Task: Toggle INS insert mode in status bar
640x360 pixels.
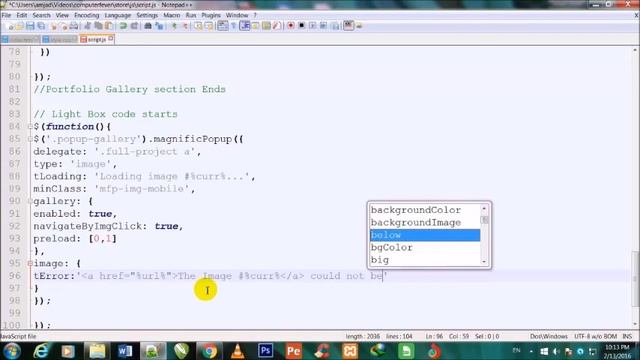Action: coord(627,336)
